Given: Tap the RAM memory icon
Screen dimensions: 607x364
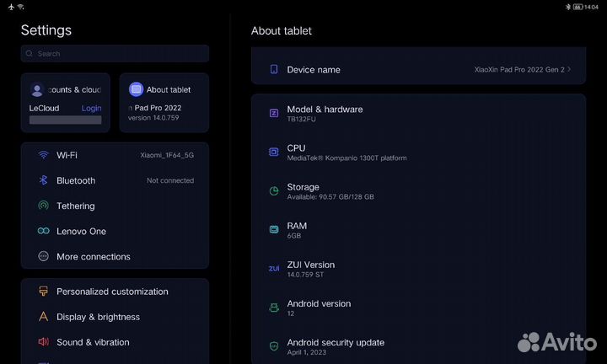Looking at the screenshot, I should coord(273,229).
